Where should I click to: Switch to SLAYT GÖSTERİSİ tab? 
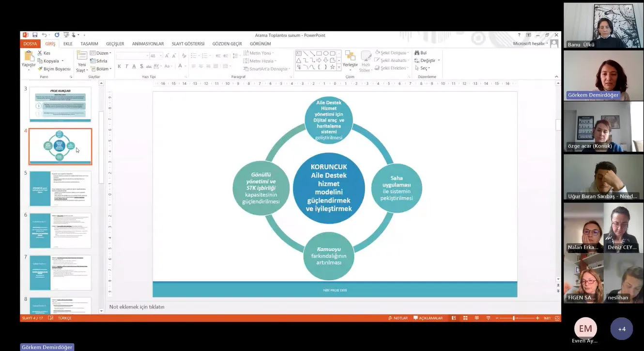point(188,44)
